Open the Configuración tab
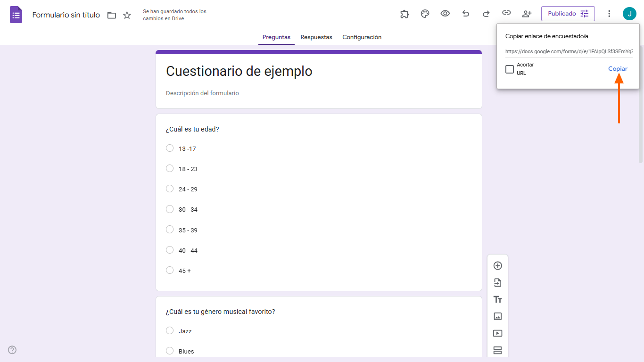644x362 pixels. (362, 37)
